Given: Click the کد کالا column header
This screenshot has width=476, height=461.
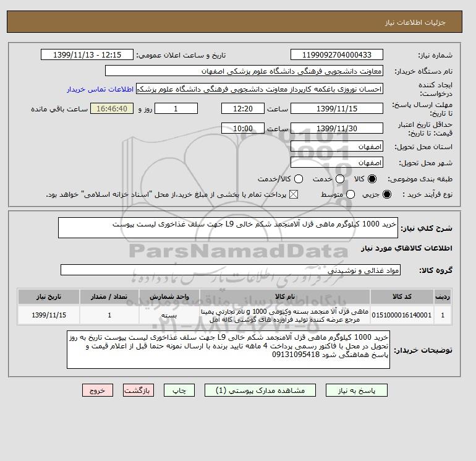Looking at the screenshot, I should (x=402, y=296).
